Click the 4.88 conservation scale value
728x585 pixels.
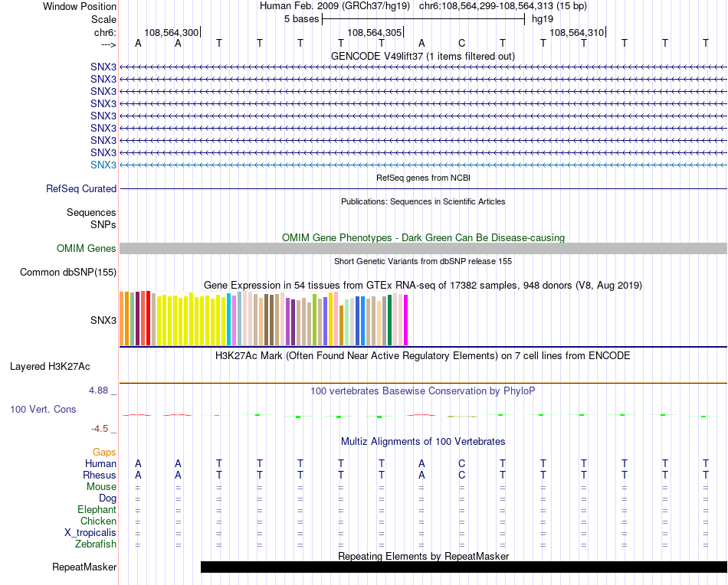98,391
